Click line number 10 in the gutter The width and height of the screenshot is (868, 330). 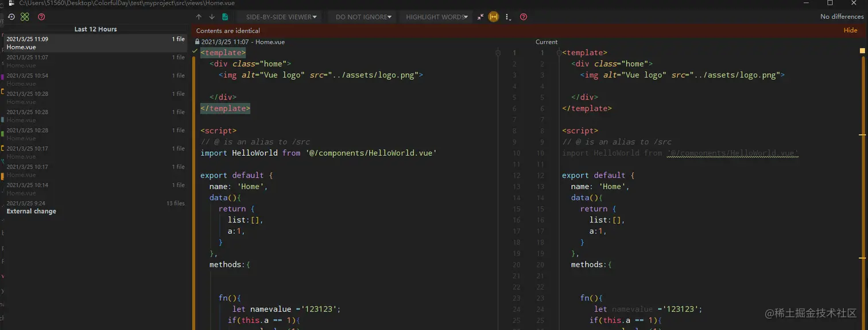pyautogui.click(x=517, y=154)
